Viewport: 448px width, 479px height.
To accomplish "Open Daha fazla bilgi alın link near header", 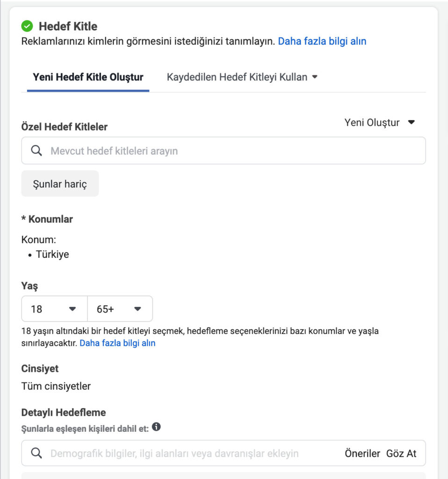I will [322, 41].
